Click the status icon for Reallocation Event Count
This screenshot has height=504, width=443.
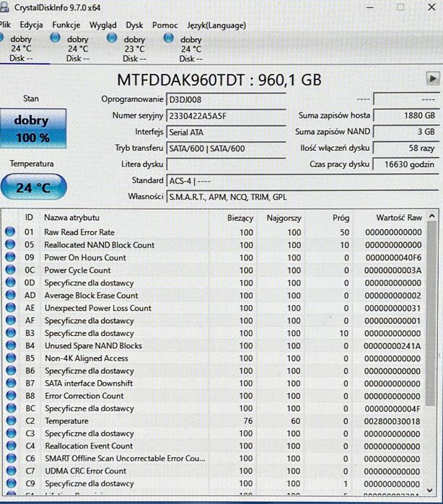coord(12,445)
